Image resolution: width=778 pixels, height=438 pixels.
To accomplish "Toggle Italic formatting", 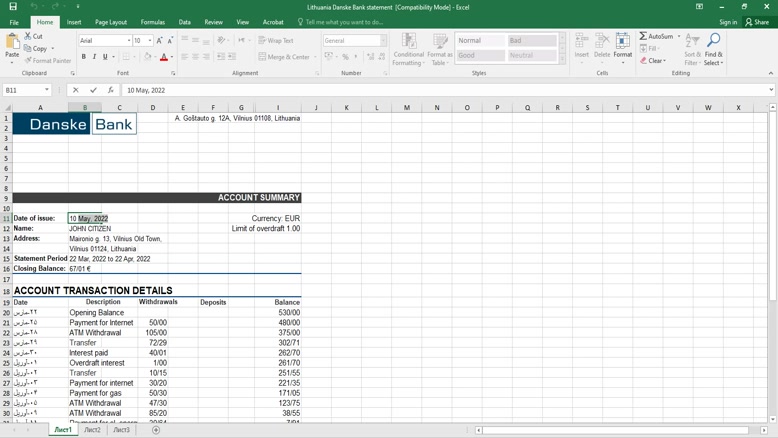I will pos(95,57).
